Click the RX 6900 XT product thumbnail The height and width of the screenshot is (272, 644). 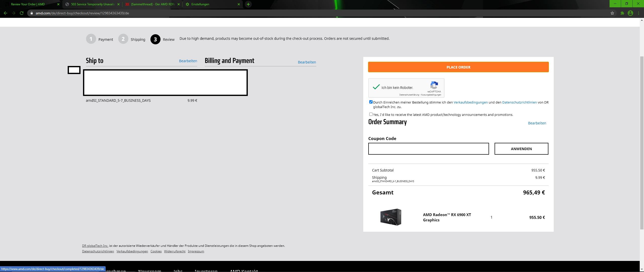(x=391, y=217)
